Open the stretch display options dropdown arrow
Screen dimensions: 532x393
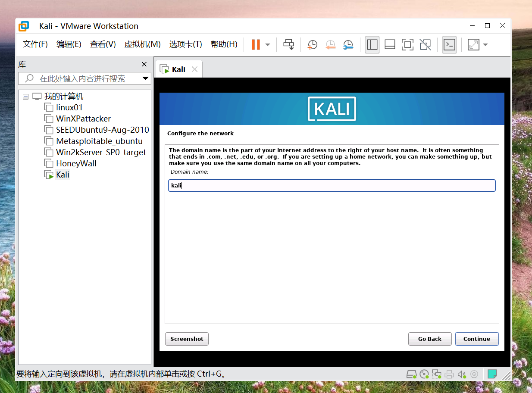485,44
